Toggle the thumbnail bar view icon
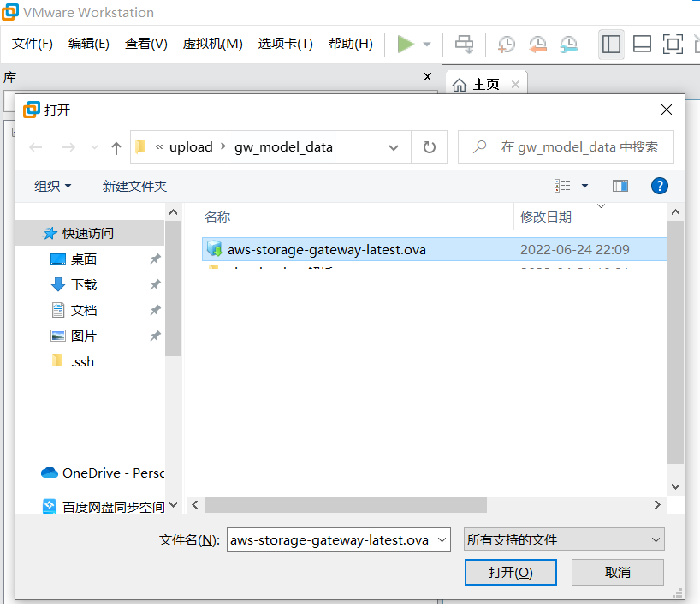Image resolution: width=700 pixels, height=607 pixels. (x=642, y=45)
